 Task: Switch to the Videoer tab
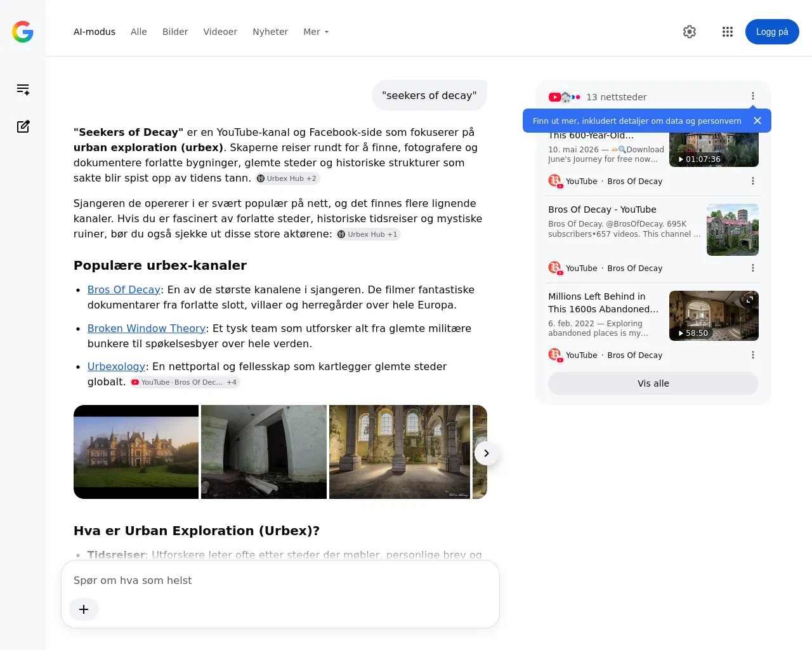click(220, 32)
